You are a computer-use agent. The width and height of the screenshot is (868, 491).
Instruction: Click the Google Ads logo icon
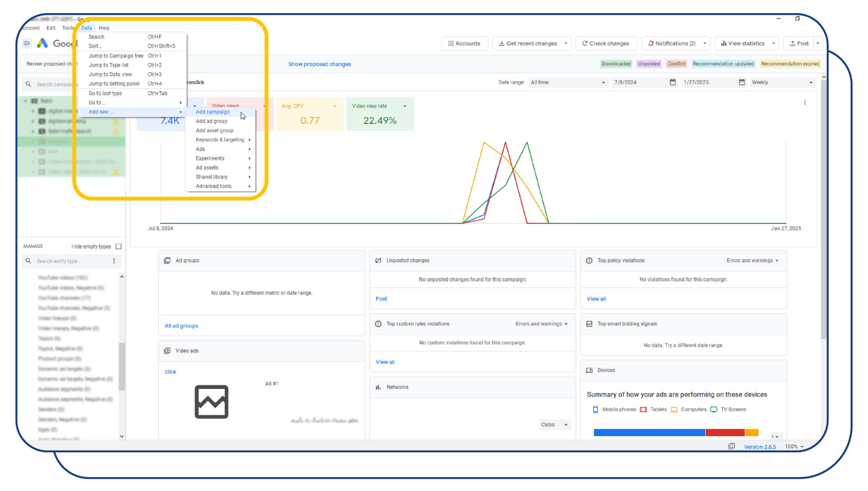click(42, 43)
